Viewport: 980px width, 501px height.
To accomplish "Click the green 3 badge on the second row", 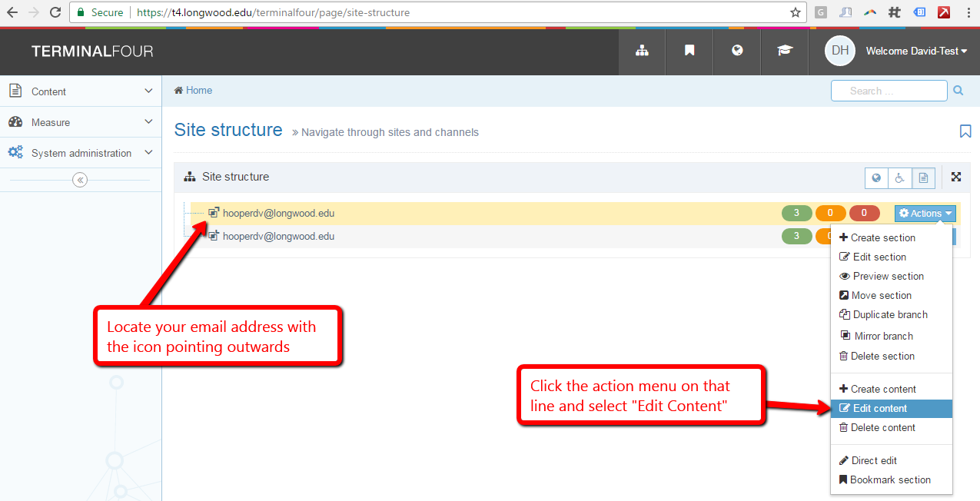I will (797, 236).
